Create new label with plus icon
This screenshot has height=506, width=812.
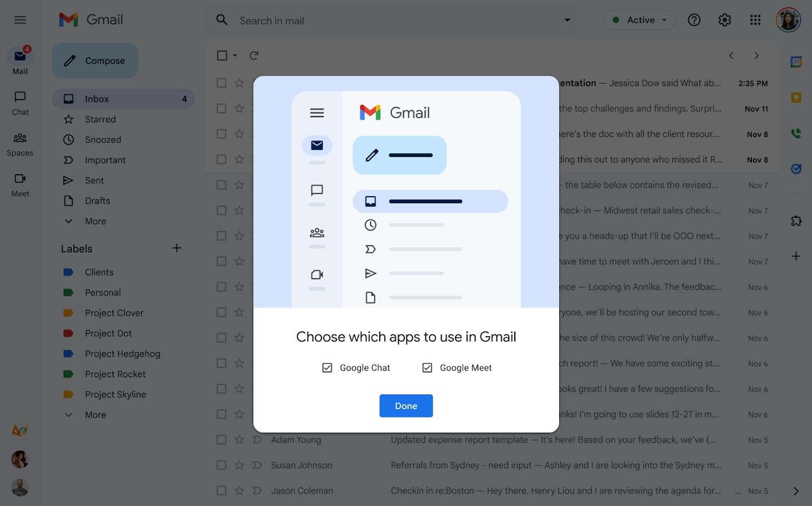point(177,248)
